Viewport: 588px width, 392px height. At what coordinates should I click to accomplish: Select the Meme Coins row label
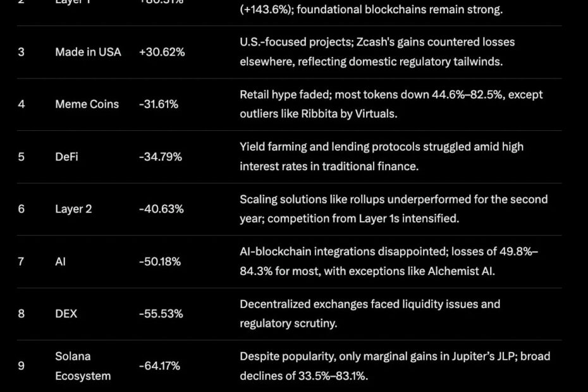click(x=87, y=104)
